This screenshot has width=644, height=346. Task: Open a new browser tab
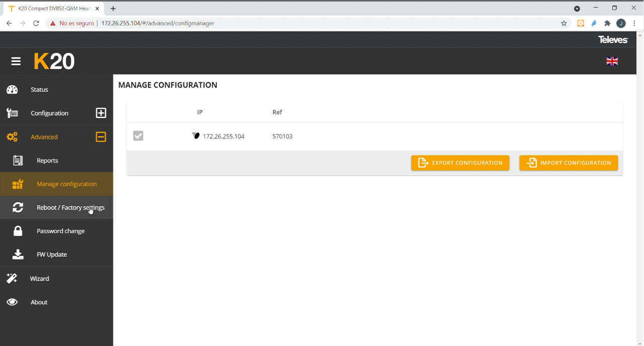point(113,9)
